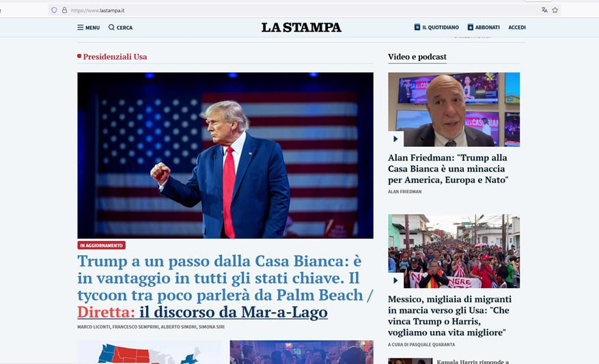This screenshot has height=364, width=599.
Task: Click the CERCA search magnifier icon
Action: coord(111,27)
